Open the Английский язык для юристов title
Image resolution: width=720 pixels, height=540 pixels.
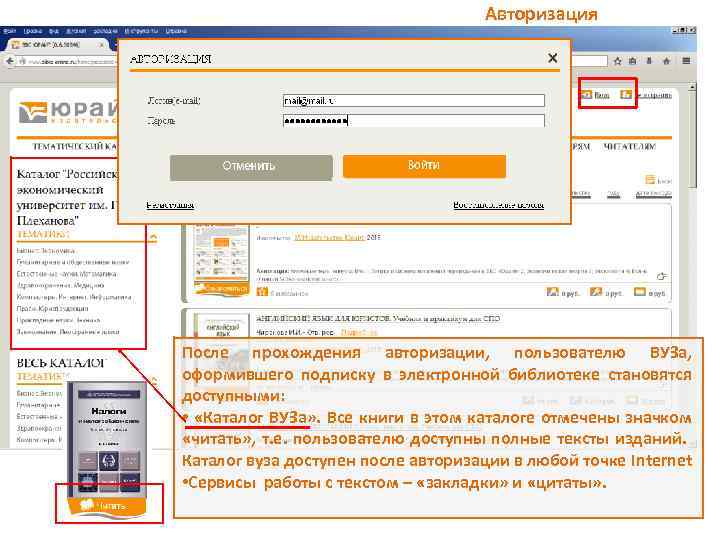pos(378,319)
